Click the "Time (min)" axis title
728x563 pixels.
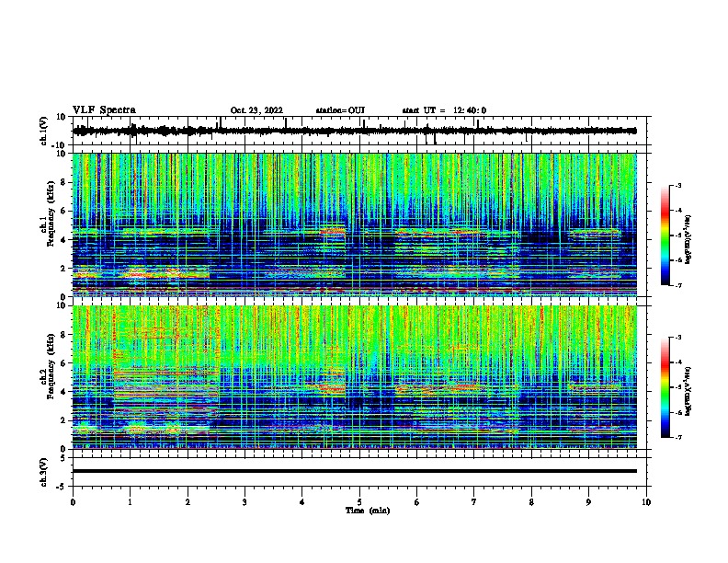coord(368,511)
